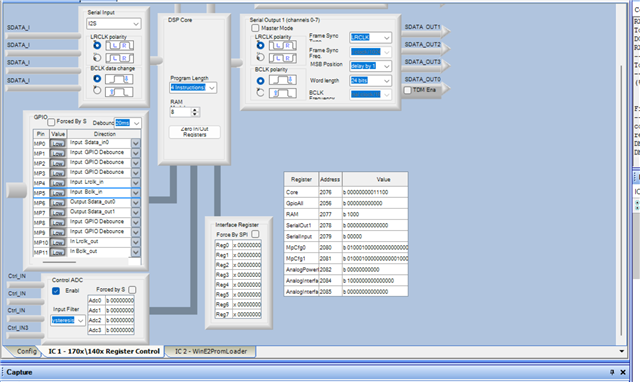This screenshot has width=640, height=382.
Task: Click address cell 2081 for MpCfg1
Action: (330, 258)
